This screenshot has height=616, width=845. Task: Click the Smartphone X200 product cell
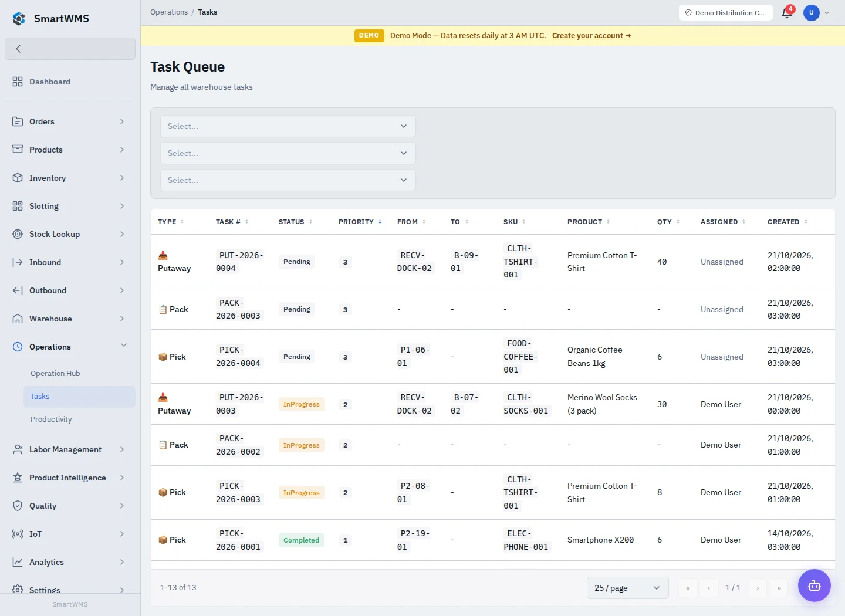pyautogui.click(x=600, y=540)
